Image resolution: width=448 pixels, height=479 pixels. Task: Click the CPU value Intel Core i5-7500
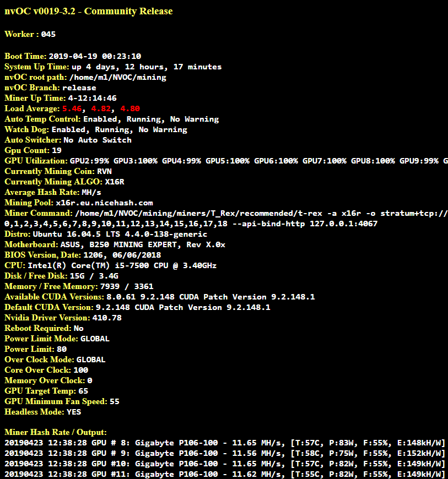pos(122,265)
